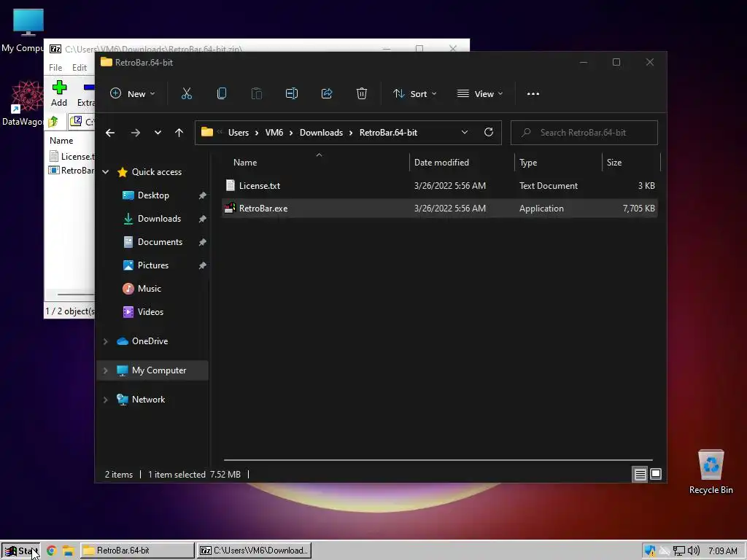Click the Users breadcrumb in address bar
The height and width of the screenshot is (560, 747).
(239, 133)
